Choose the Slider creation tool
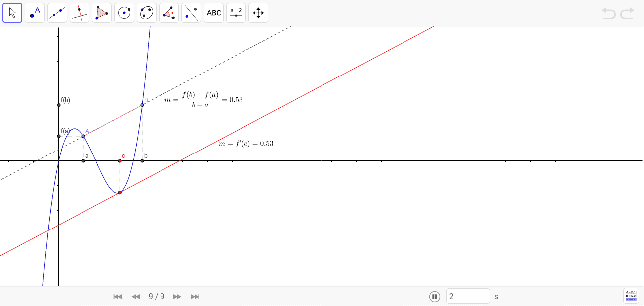644x306 pixels. click(236, 13)
